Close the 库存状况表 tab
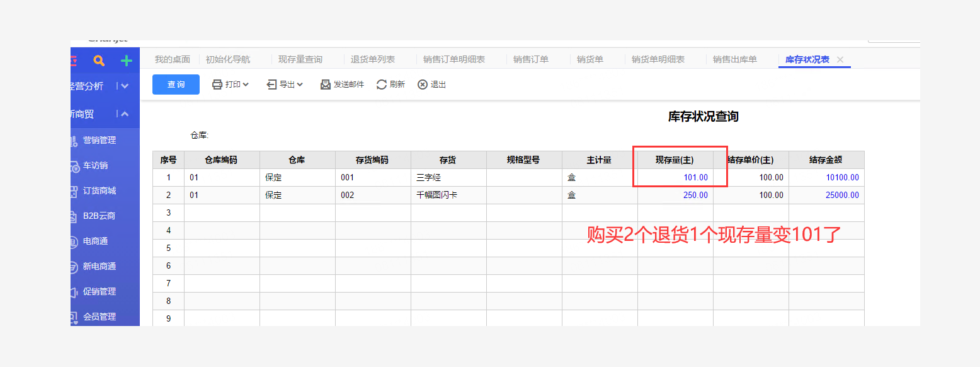Image resolution: width=980 pixels, height=367 pixels. 840,59
